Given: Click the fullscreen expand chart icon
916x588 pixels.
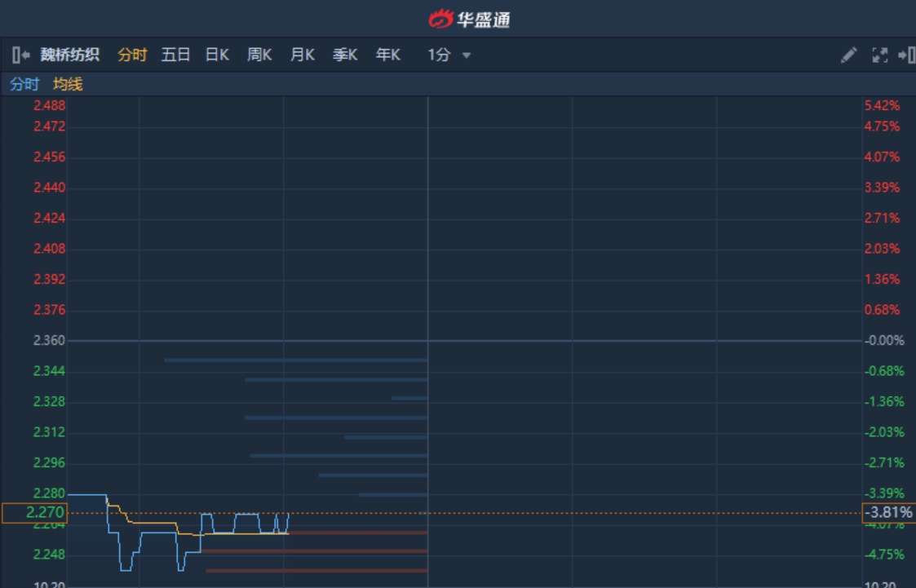Looking at the screenshot, I should 879,55.
